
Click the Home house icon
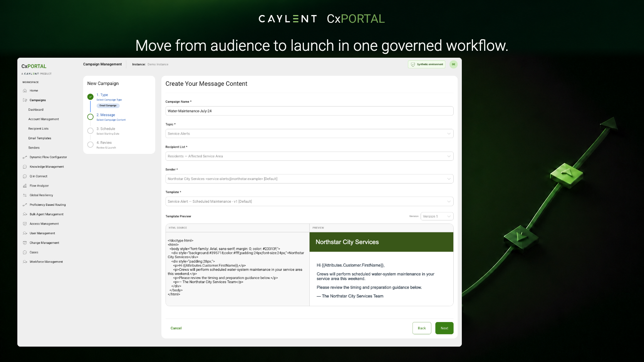tap(25, 91)
